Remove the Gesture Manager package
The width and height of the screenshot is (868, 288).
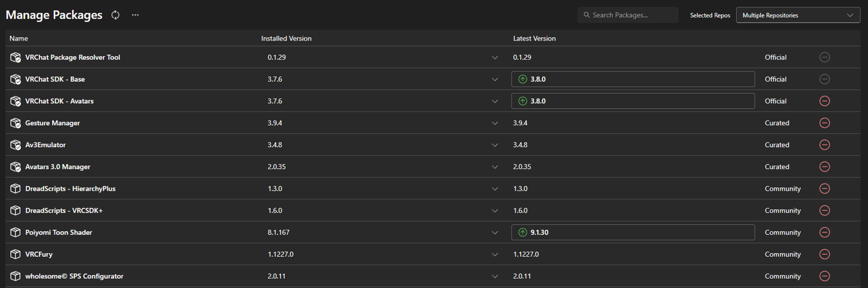pos(825,123)
